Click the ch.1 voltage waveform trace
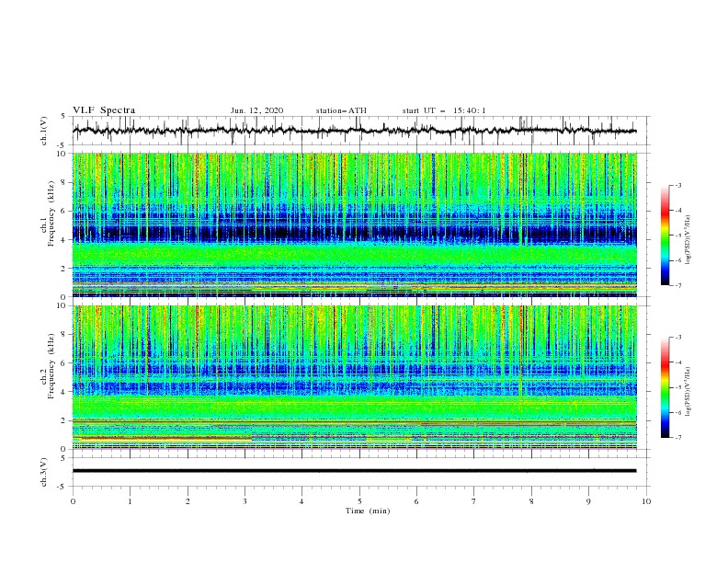728x563 pixels. [x=354, y=130]
